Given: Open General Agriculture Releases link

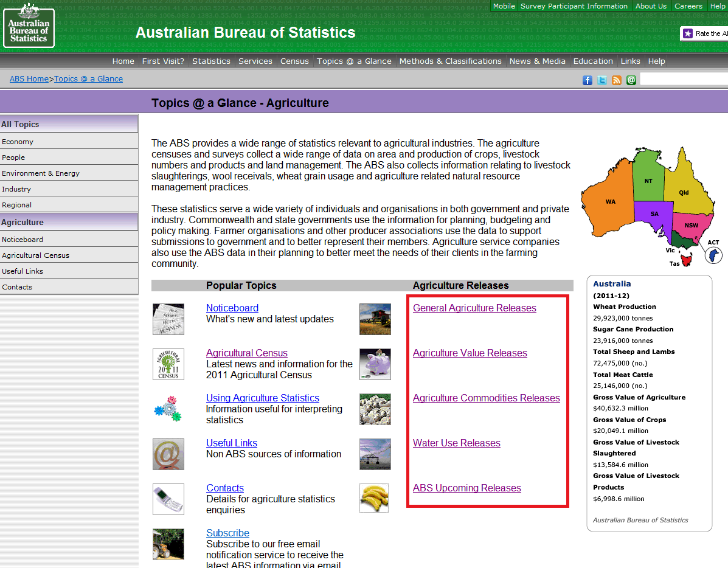Looking at the screenshot, I should [474, 308].
